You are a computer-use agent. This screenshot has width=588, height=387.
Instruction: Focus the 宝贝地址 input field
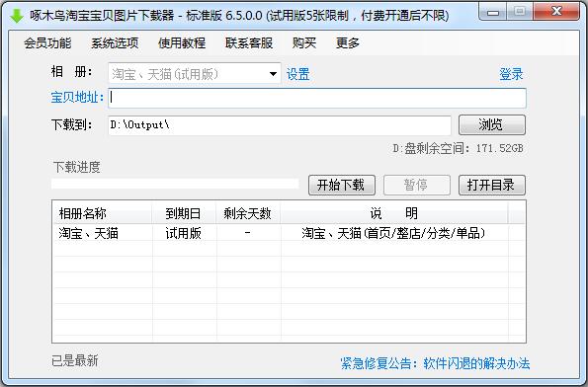pyautogui.click(x=317, y=98)
